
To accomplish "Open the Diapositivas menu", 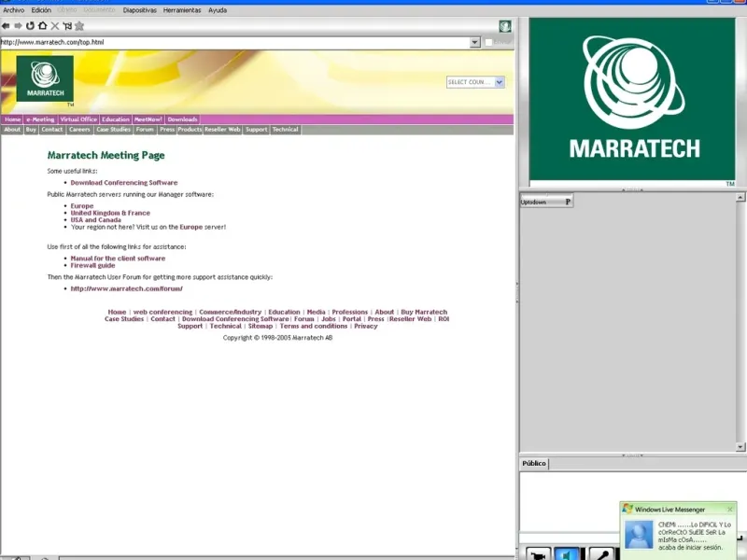I will pyautogui.click(x=139, y=10).
